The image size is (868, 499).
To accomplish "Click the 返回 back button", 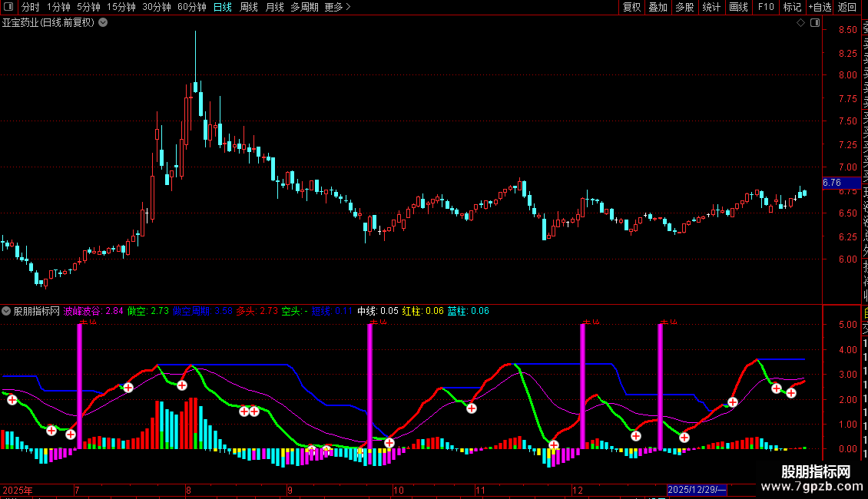I will (x=847, y=7).
